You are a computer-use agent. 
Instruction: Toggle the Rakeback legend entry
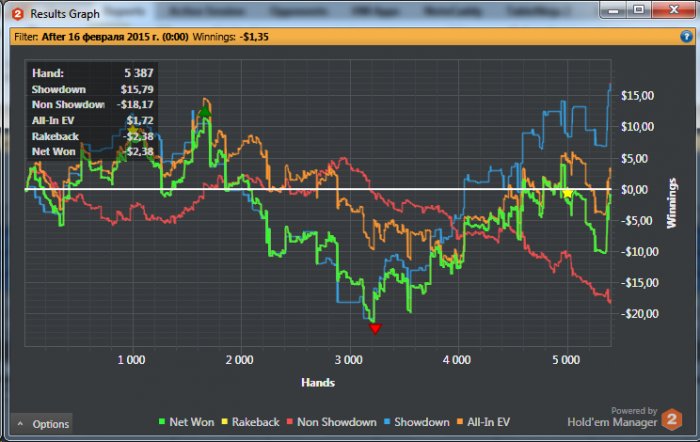pyautogui.click(x=250, y=422)
